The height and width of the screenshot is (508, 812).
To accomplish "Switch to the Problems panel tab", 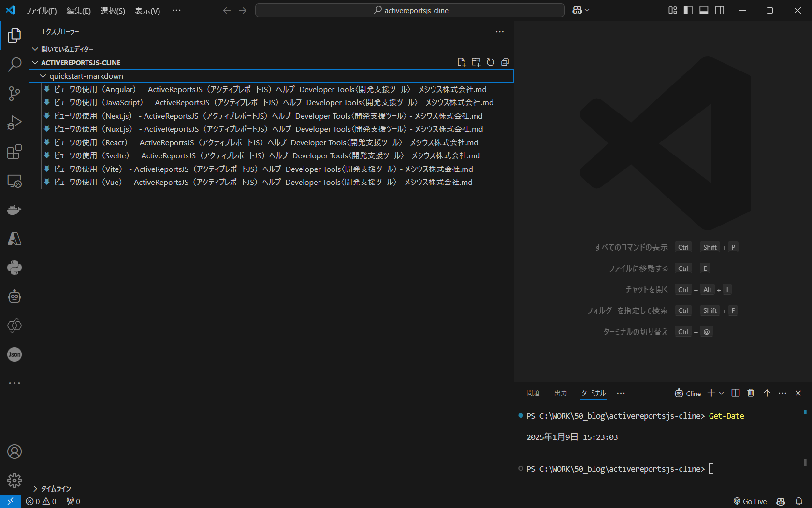I will [x=533, y=393].
